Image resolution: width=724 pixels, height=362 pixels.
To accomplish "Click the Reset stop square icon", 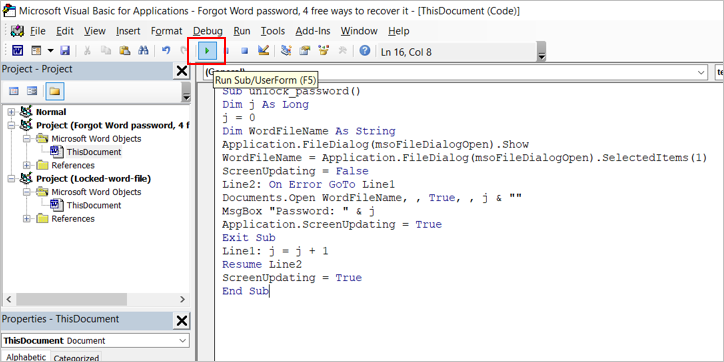I will [245, 51].
